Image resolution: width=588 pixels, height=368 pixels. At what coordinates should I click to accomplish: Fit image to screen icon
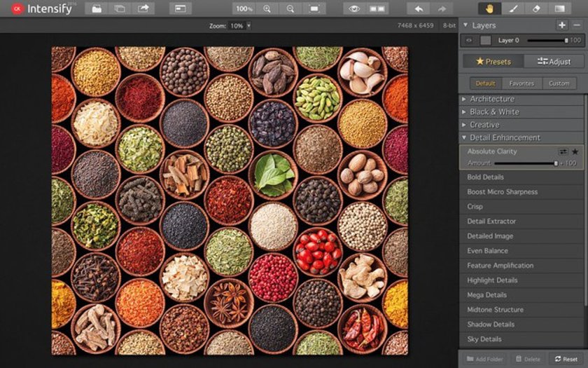tap(314, 8)
